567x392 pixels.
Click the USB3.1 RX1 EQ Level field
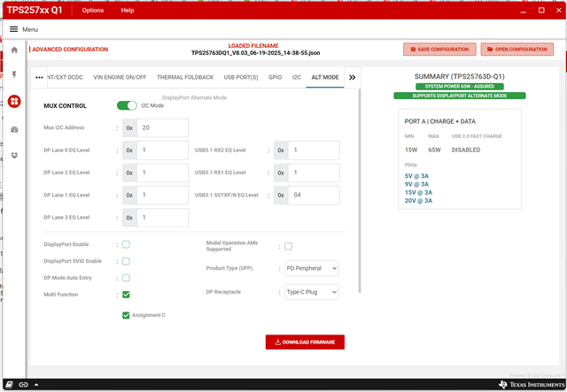314,173
